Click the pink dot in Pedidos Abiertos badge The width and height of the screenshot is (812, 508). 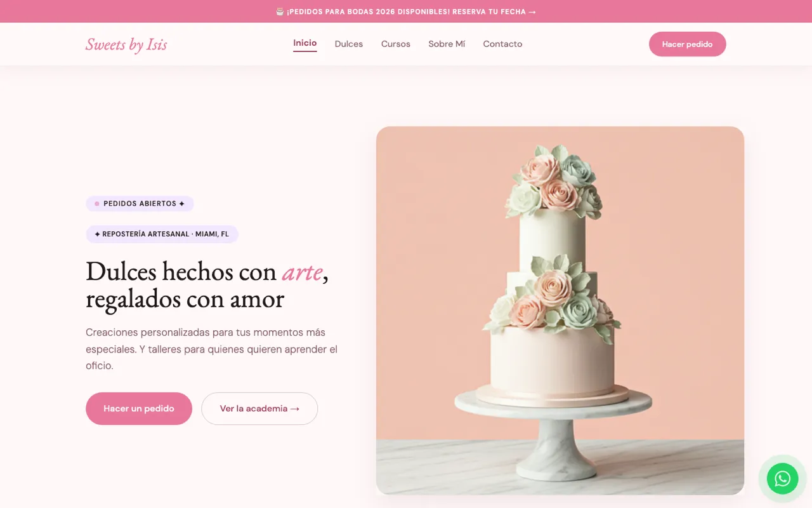[97, 204]
